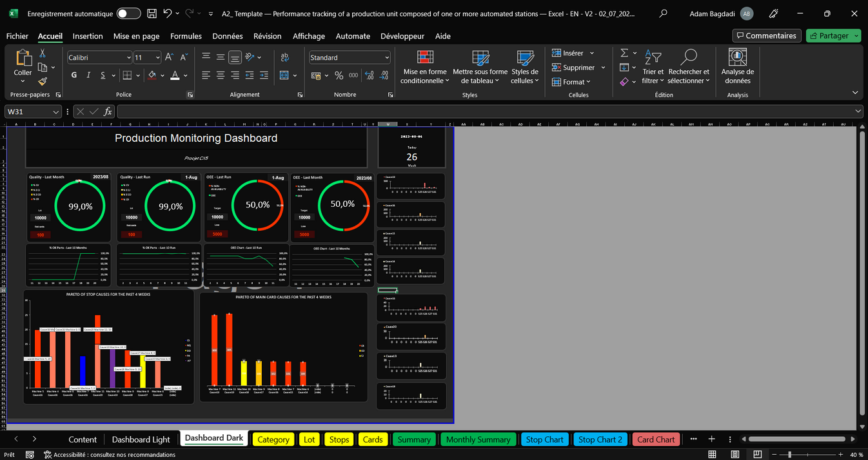This screenshot has width=868, height=460.
Task: Apply percentage number format
Action: 339,75
